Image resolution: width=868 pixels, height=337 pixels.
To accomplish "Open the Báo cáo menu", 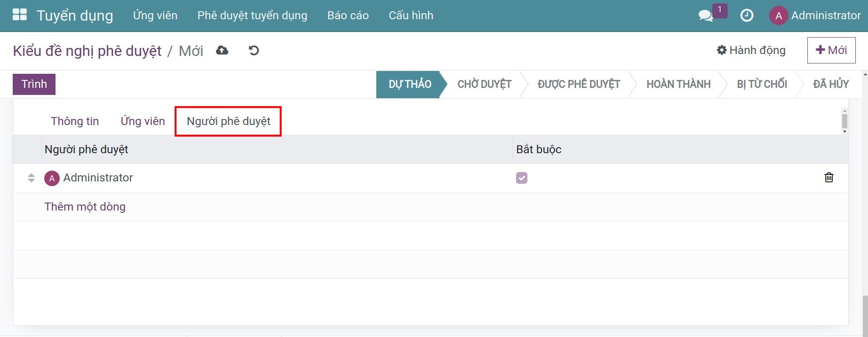I will pos(348,16).
